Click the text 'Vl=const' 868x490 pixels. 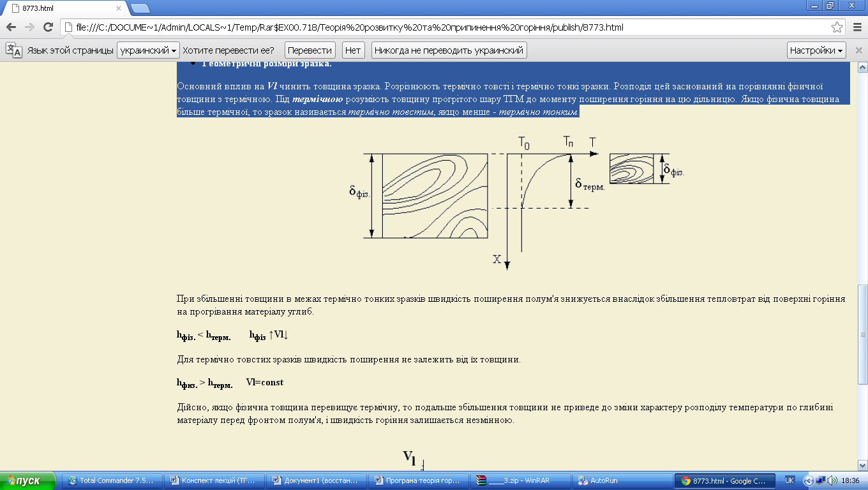(x=264, y=382)
